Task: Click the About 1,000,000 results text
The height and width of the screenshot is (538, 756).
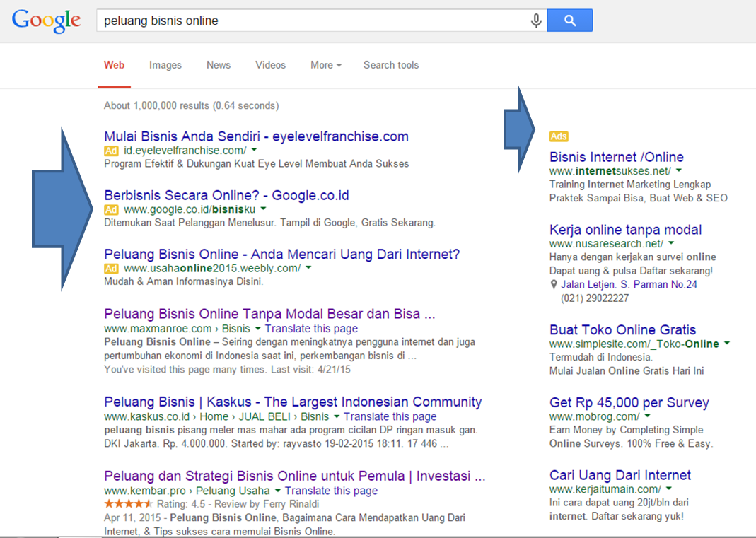Action: (x=192, y=105)
